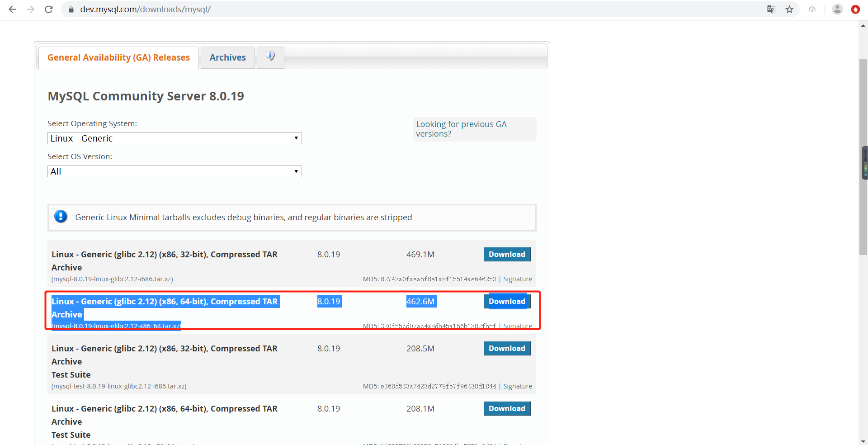Click the 208.5M file size
Screen dimensions: 868x445
coord(420,348)
